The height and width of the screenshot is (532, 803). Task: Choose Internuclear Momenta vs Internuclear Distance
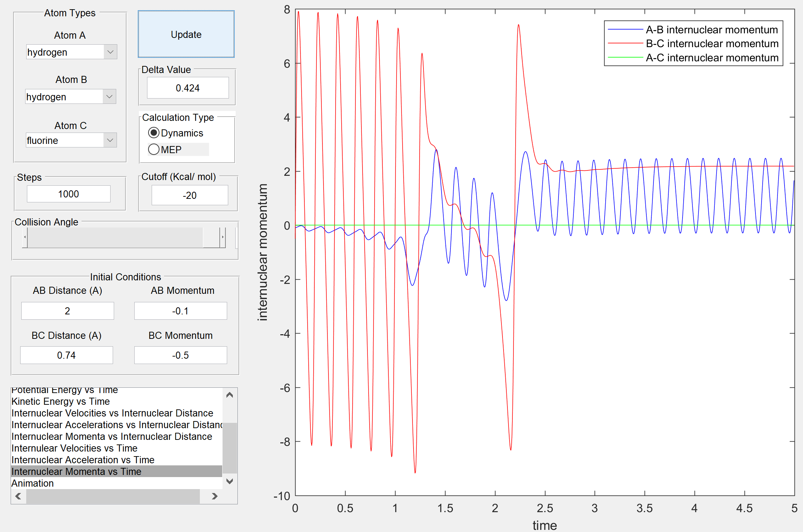click(112, 436)
